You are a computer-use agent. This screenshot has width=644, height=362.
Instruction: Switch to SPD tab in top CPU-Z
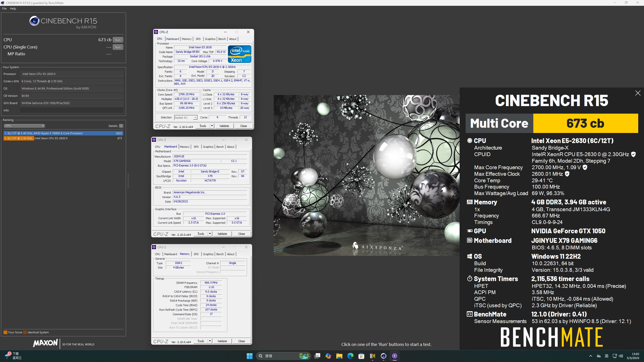coord(198,39)
